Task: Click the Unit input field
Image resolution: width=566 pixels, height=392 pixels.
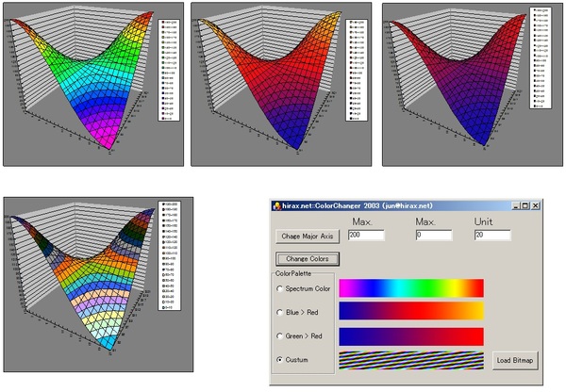Action: (x=491, y=235)
